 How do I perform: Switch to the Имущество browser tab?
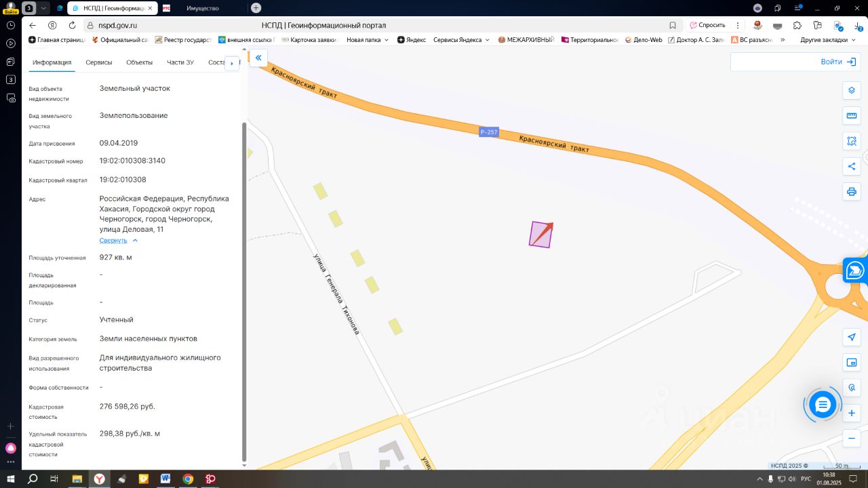[x=203, y=8]
